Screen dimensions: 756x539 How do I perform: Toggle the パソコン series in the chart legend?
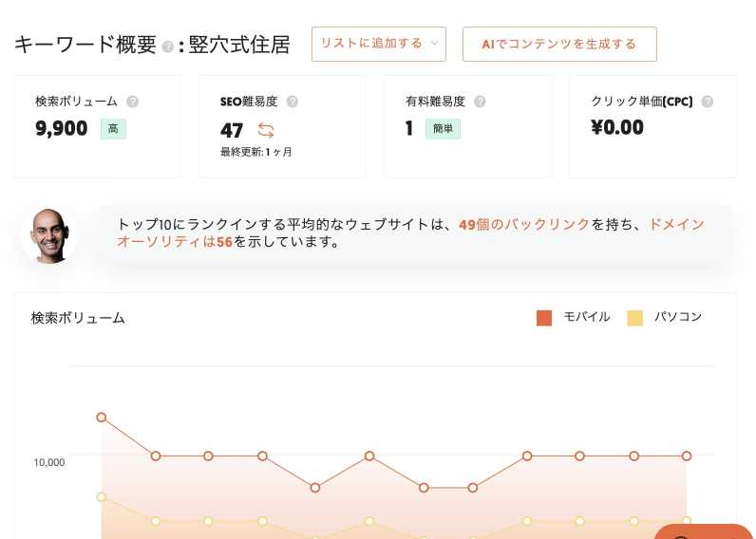pyautogui.click(x=665, y=318)
